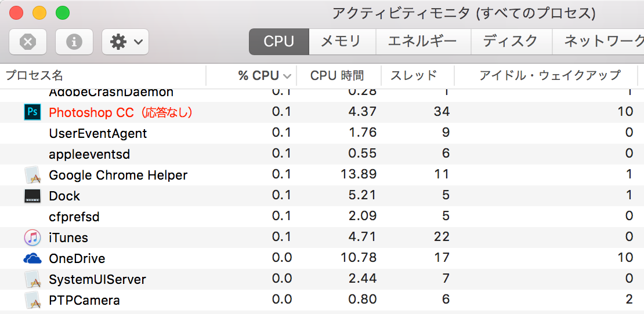This screenshot has width=644, height=314.
Task: Open the gear actions dropdown menu
Action: [x=125, y=41]
